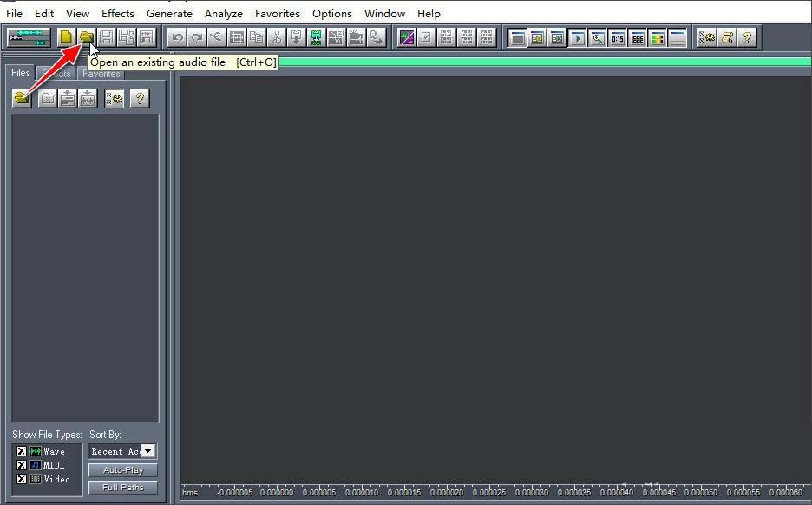Screen dimensions: 812x505
Task: Click the yellow help question mark in toolbar
Action: tap(747, 37)
